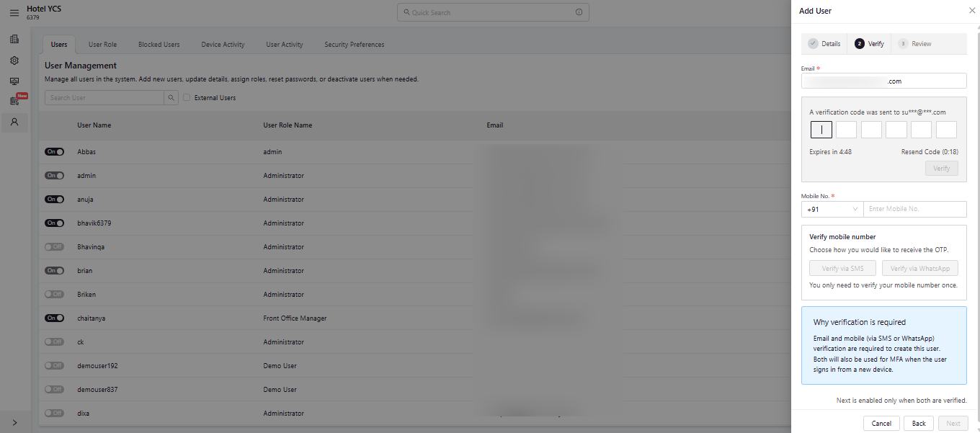The image size is (980, 433).
Task: Open the hamburger menu beside Hotel YCS
Action: (14, 13)
